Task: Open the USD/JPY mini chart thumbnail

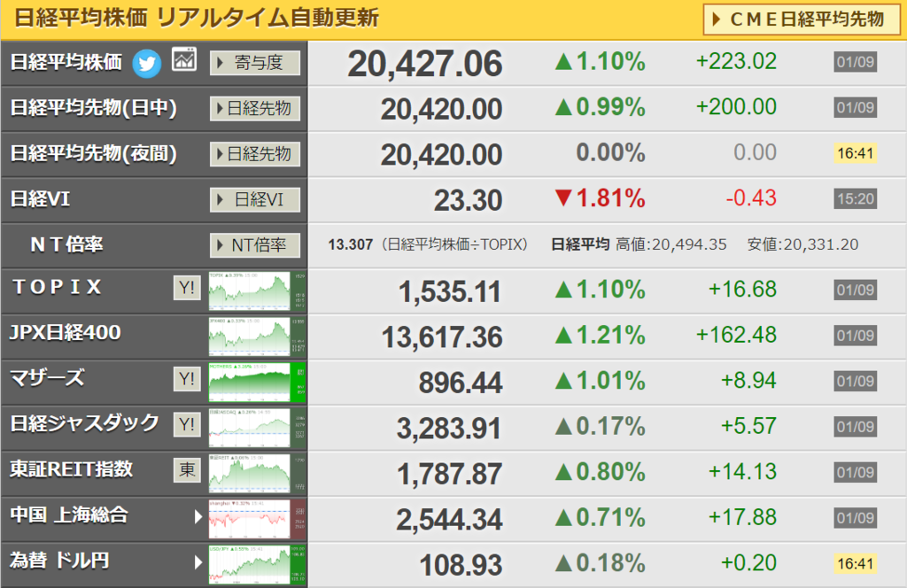Action: click(257, 565)
